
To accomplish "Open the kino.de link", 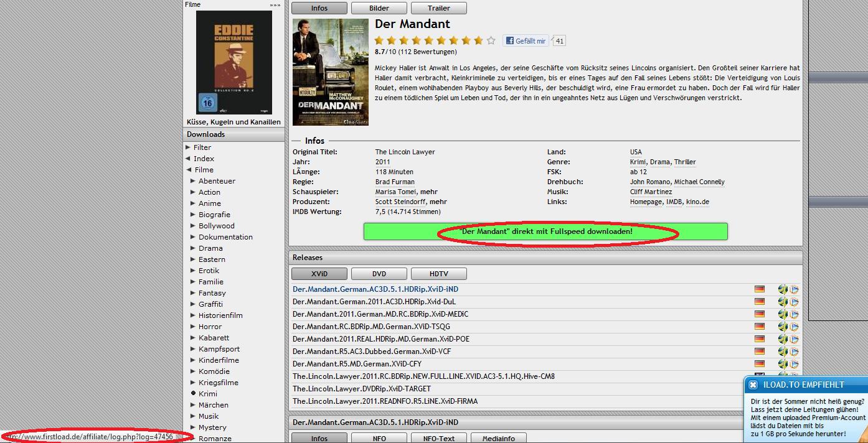I will [x=697, y=202].
